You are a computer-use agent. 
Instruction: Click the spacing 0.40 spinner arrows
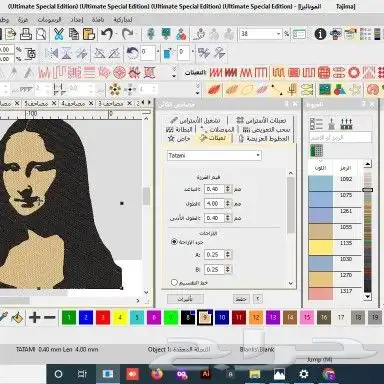(x=228, y=189)
